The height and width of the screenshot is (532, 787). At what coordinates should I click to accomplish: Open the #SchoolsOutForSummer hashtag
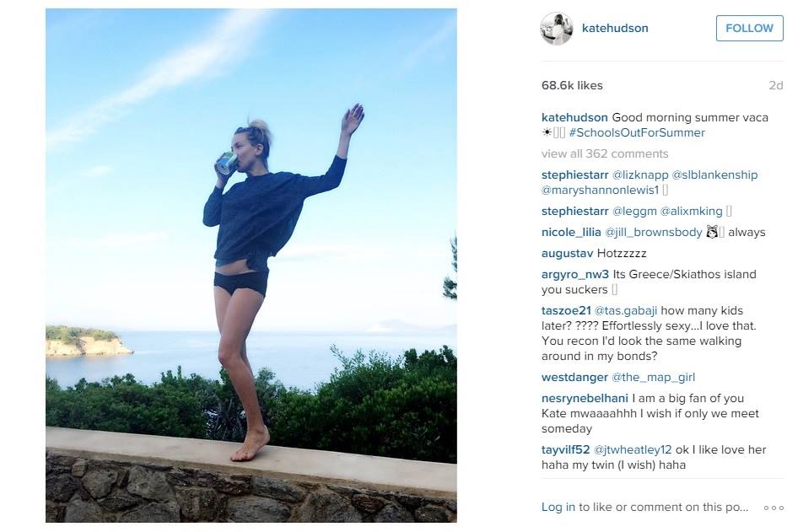coord(637,132)
